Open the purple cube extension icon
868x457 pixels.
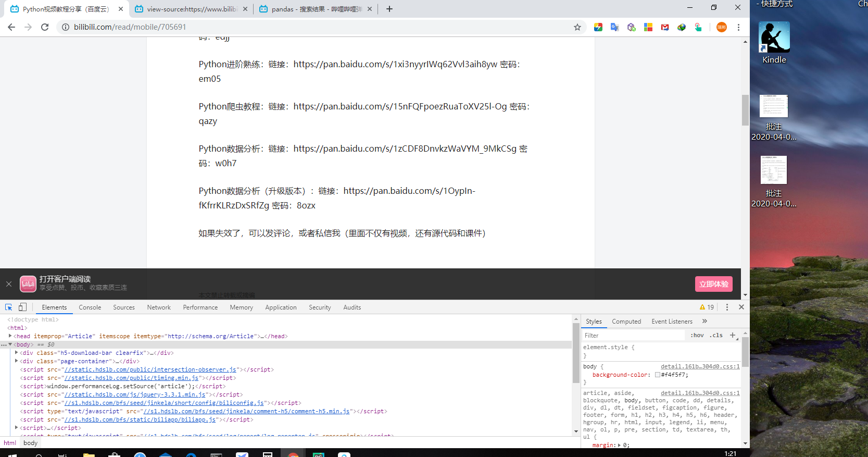(x=631, y=27)
